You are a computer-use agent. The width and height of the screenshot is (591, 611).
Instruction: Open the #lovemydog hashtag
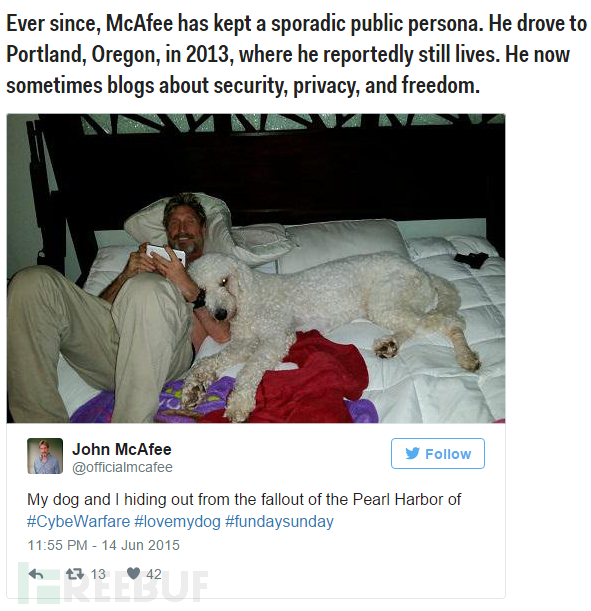click(177, 521)
